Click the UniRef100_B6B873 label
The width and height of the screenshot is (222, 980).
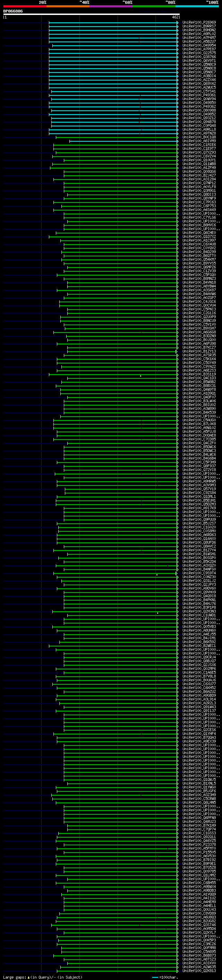coord(199,955)
